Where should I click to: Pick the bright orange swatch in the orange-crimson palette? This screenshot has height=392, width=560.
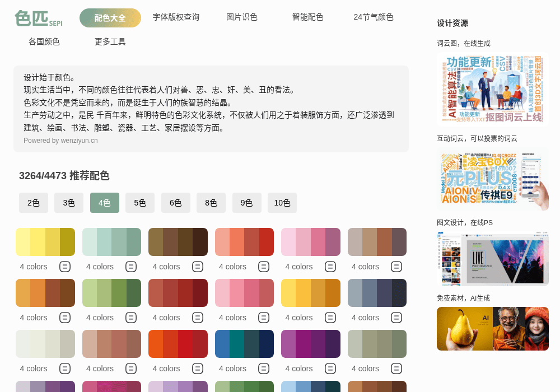[x=156, y=344]
